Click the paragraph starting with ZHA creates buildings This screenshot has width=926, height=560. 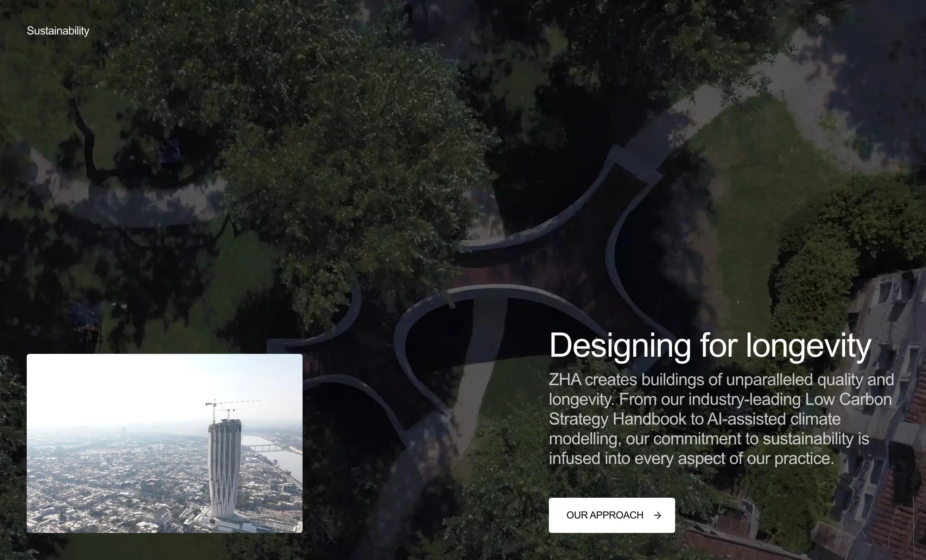[721, 419]
